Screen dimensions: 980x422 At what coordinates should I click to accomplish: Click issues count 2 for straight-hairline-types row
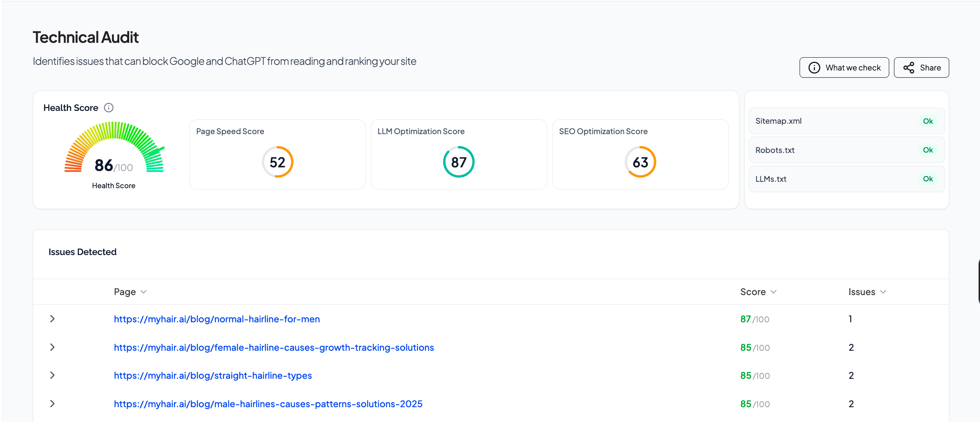(x=851, y=376)
